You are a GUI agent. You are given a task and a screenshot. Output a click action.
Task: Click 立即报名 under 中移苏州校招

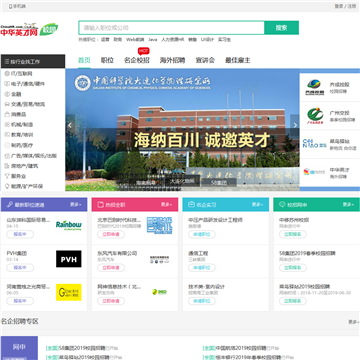[293, 234]
